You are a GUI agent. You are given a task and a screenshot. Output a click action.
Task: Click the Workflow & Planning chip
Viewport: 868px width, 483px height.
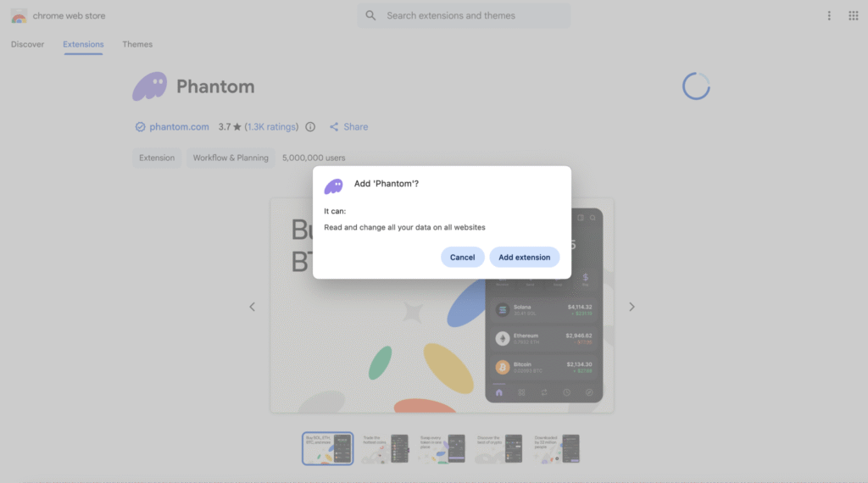pos(231,158)
